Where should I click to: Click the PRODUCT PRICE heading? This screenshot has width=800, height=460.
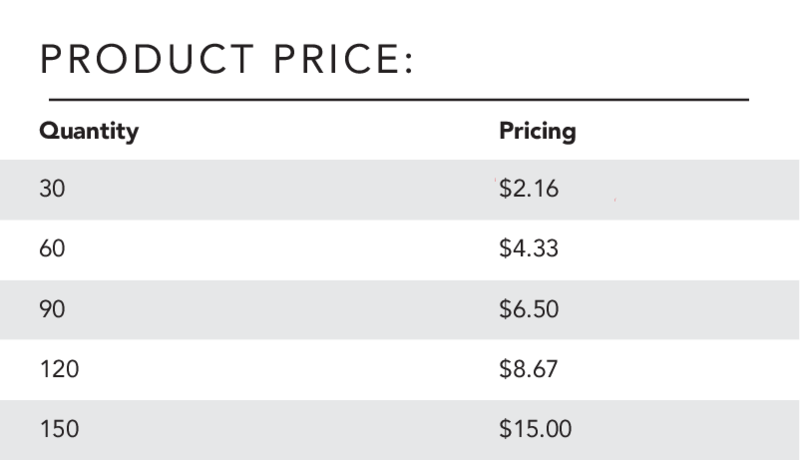[227, 59]
